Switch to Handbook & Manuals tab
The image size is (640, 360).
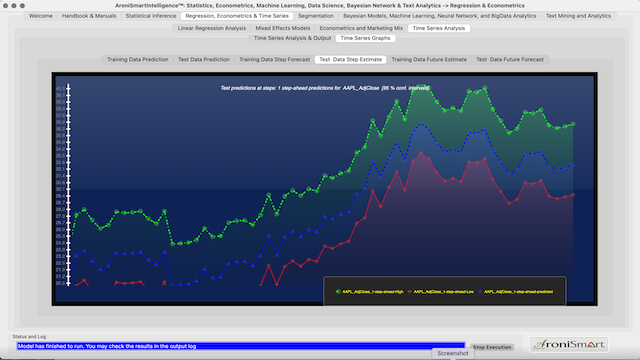click(x=89, y=16)
